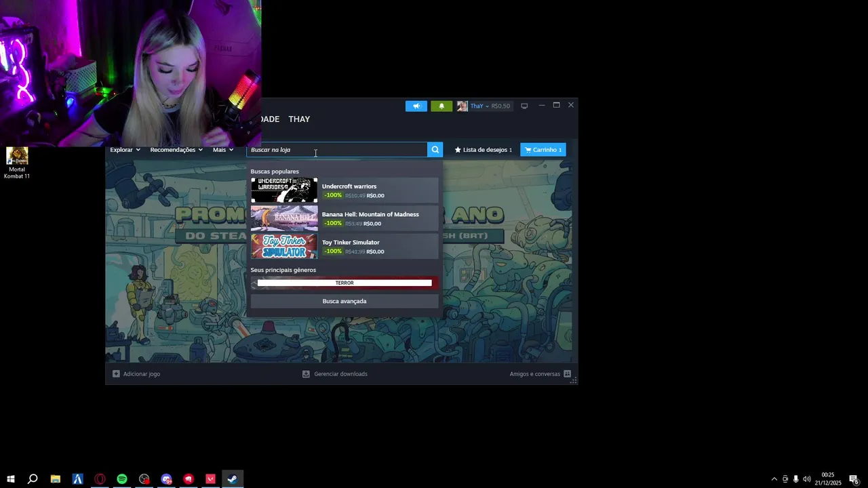
Task: Click the plus icon beside Adicionar jogo
Action: 116,373
